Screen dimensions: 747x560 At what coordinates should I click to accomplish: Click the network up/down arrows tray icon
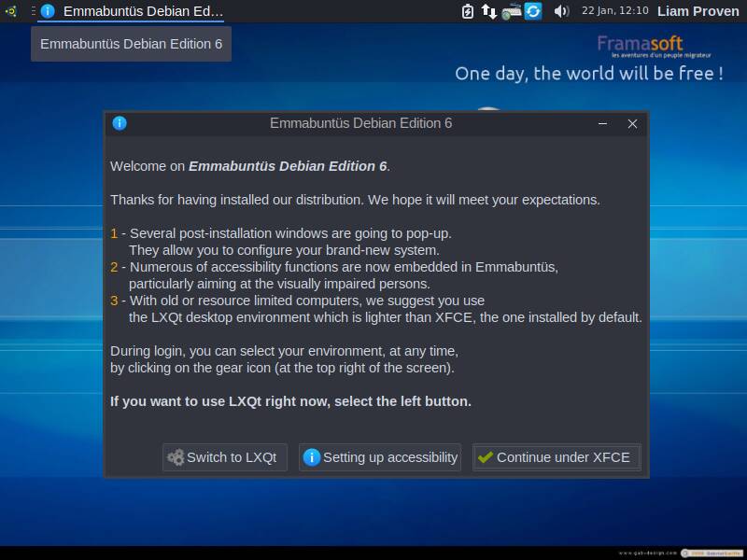488,11
